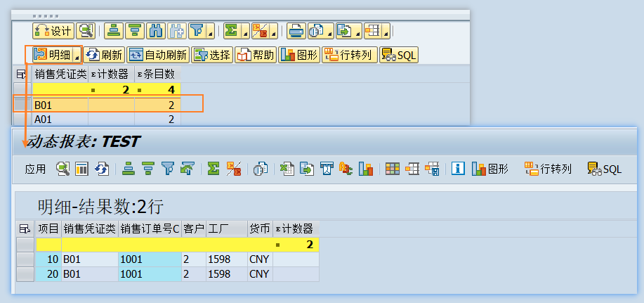Screen dimensions: 644x303
Task: Click the 刷新 refresh button
Action: tap(105, 55)
